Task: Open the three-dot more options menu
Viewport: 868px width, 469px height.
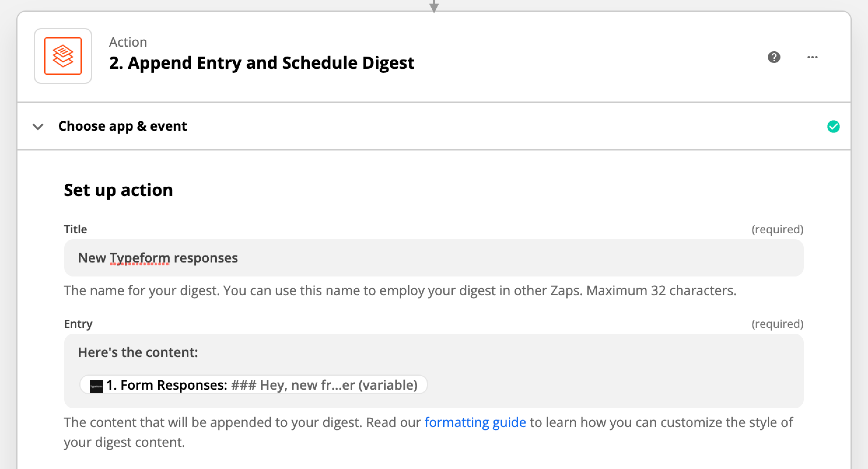Action: 812,57
